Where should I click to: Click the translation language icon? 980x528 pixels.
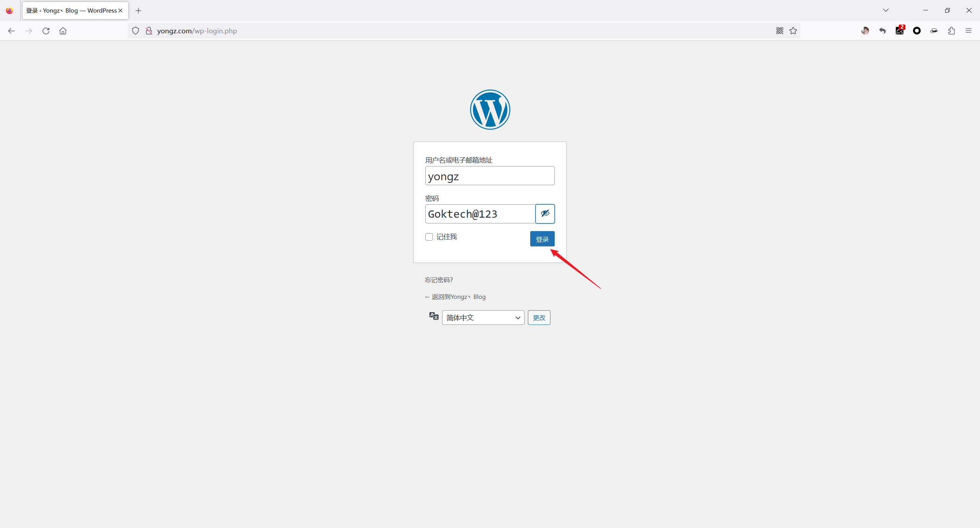click(434, 316)
